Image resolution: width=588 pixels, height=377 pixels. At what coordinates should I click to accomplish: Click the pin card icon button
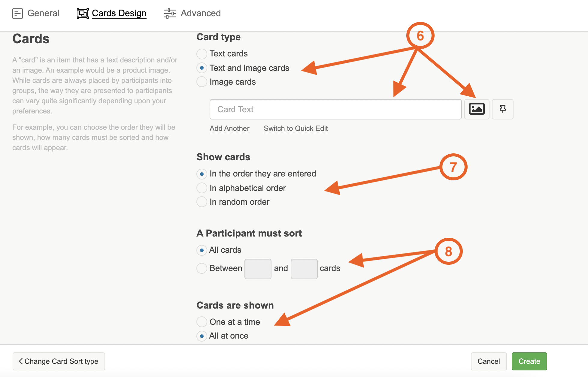click(502, 109)
